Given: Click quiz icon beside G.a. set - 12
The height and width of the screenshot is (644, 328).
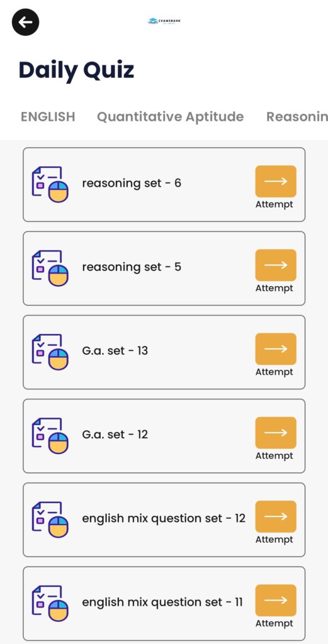Looking at the screenshot, I should tap(50, 436).
